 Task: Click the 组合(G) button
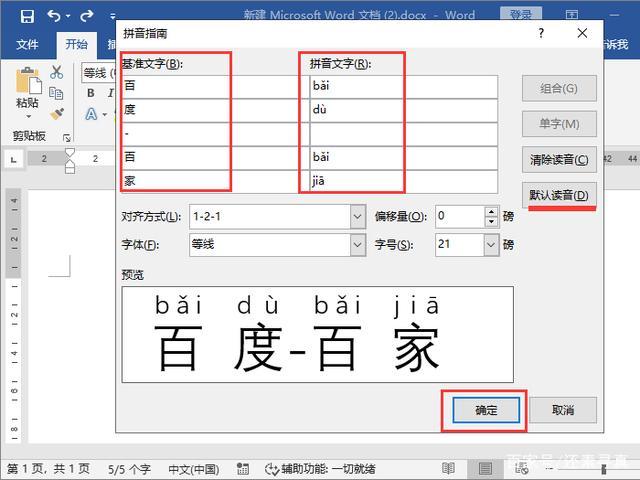(559, 88)
